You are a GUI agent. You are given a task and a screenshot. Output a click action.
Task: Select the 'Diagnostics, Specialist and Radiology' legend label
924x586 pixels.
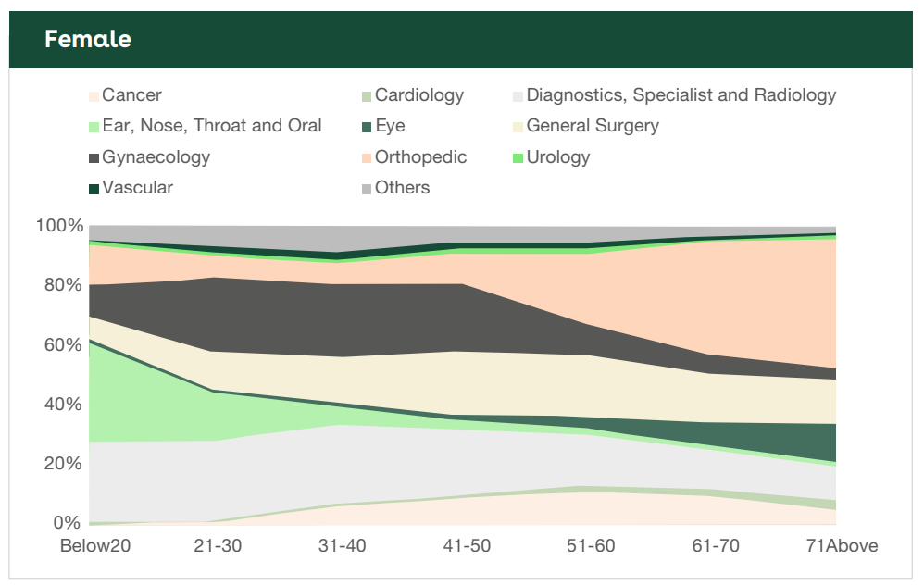(681, 95)
